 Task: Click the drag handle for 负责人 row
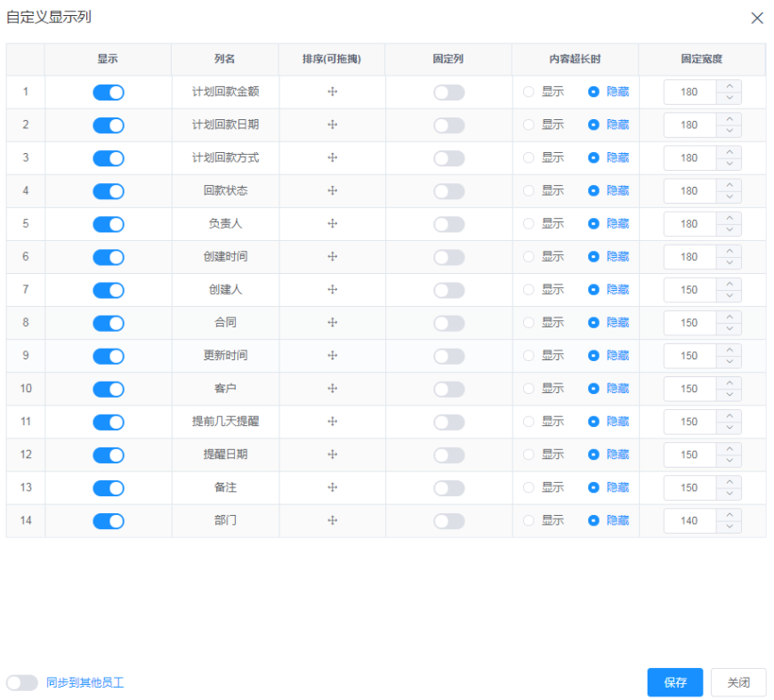coord(332,223)
